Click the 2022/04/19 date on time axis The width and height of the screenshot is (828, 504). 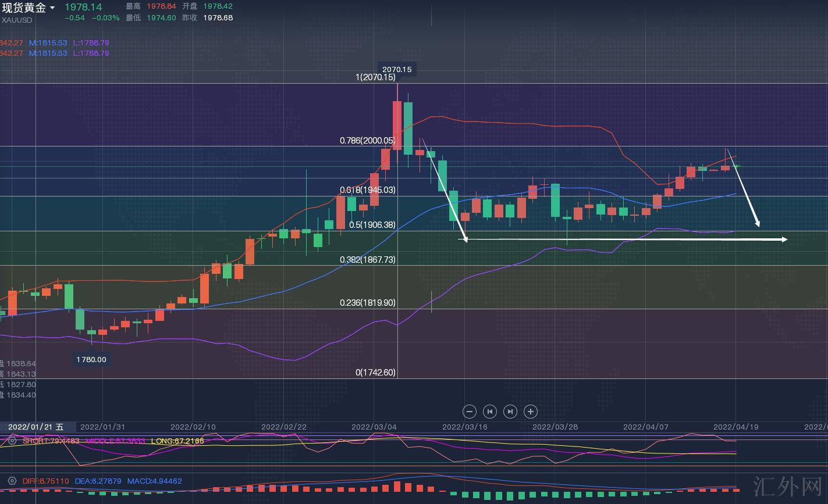(x=736, y=427)
